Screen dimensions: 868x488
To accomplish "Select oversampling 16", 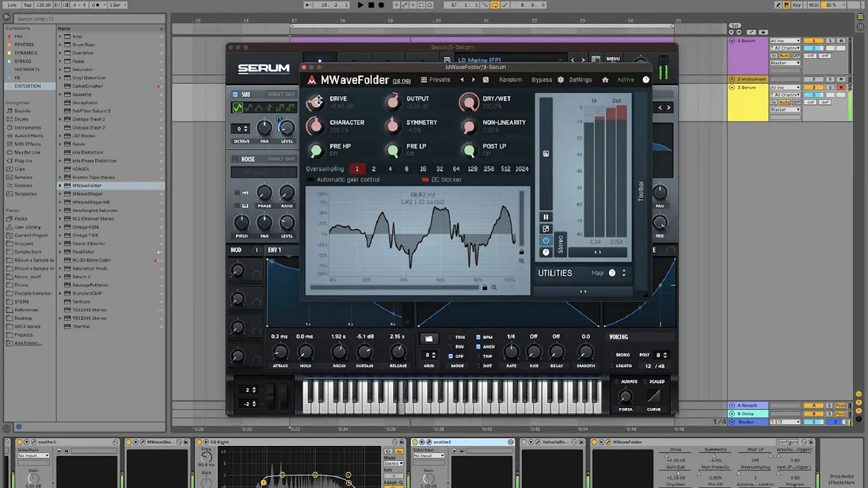I will tap(422, 169).
